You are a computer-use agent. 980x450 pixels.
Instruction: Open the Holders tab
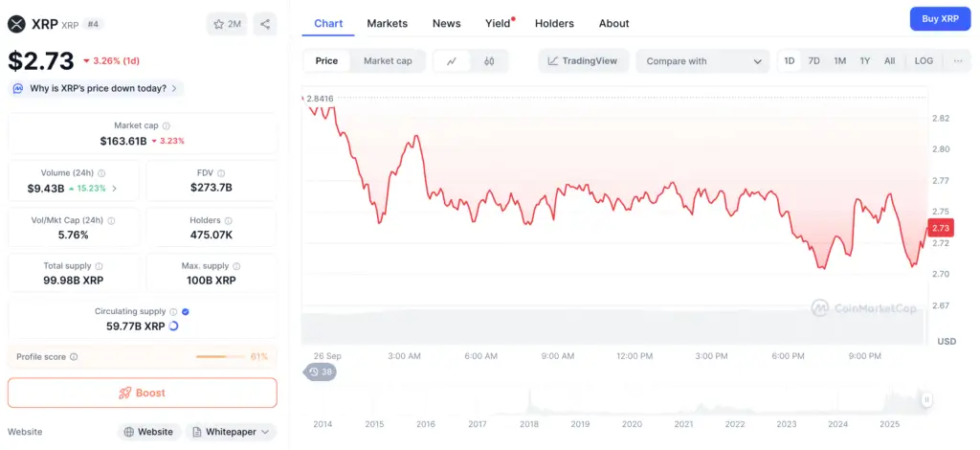click(554, 24)
